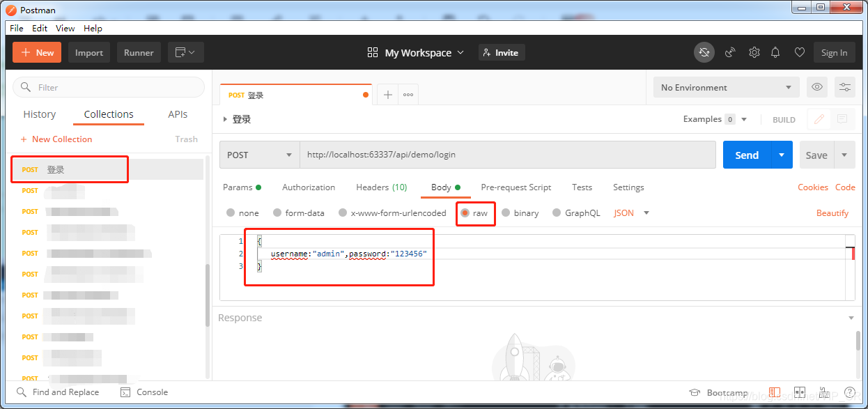Switch to the APIs tab
This screenshot has height=409, width=868.
coord(178,114)
